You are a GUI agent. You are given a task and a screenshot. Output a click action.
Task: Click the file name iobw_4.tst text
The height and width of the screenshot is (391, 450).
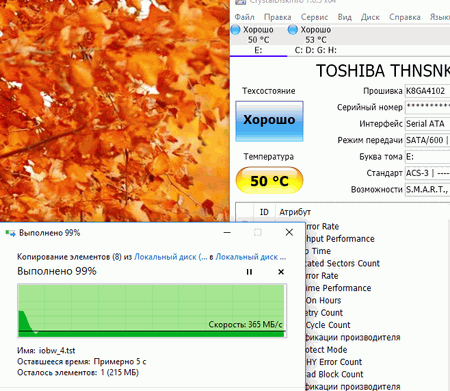pyautogui.click(x=57, y=351)
